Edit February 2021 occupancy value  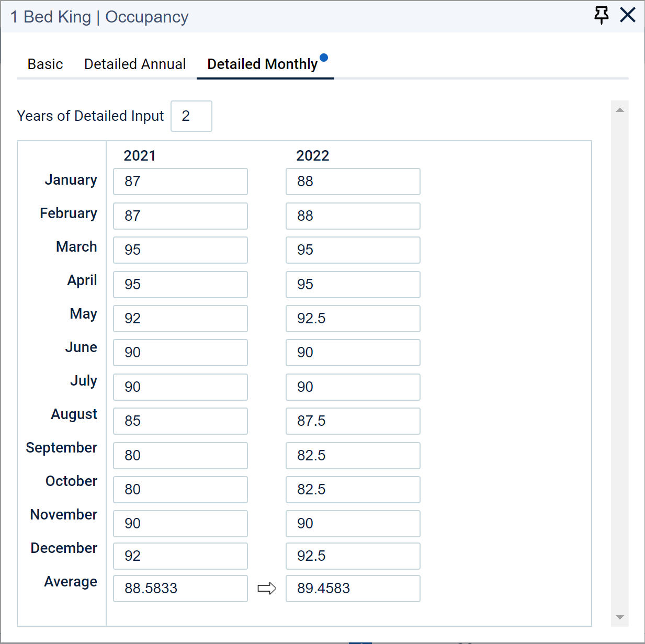pos(180,216)
